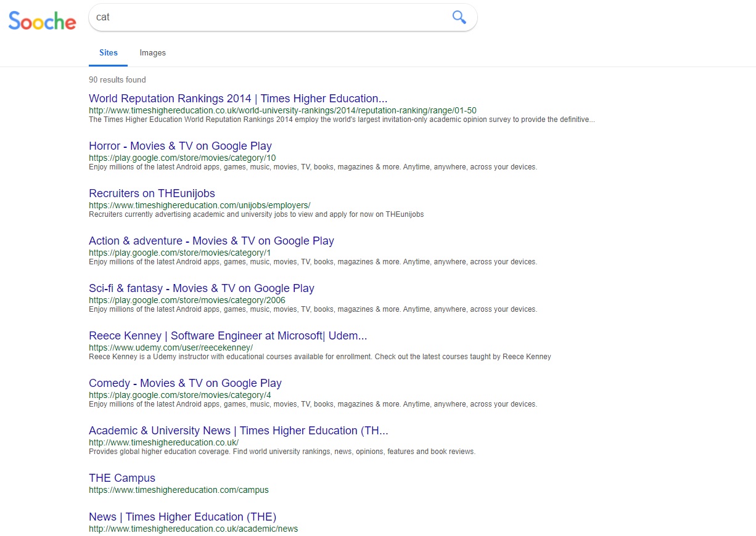Open Recruiters on THEunijobs result
Screen dimensions: 756x536
pyautogui.click(x=152, y=193)
